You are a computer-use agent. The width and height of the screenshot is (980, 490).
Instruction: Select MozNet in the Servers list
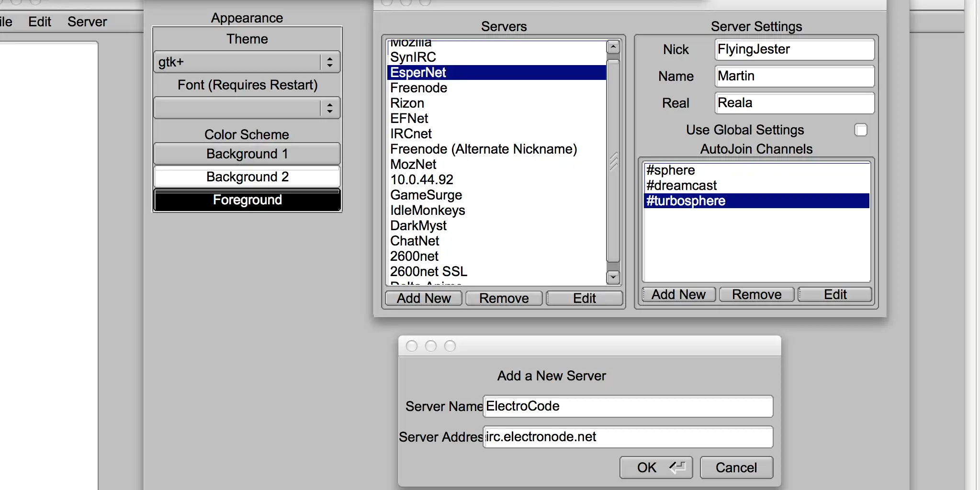(496, 165)
